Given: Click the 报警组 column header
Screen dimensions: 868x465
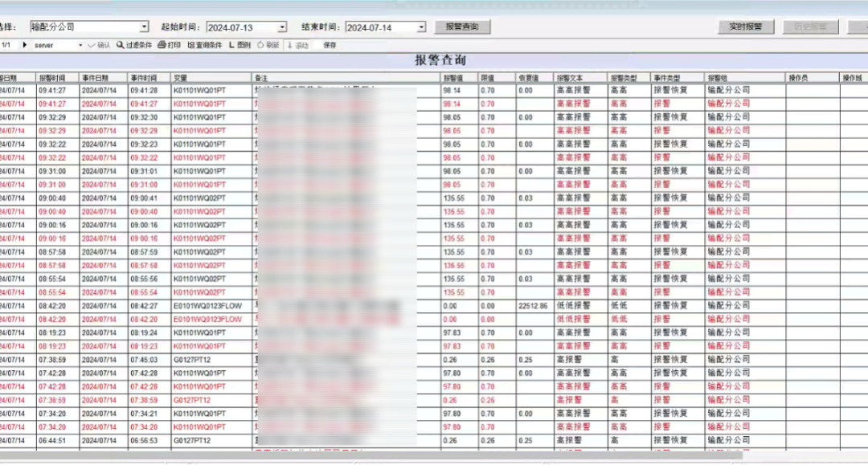Looking at the screenshot, I should point(746,78).
